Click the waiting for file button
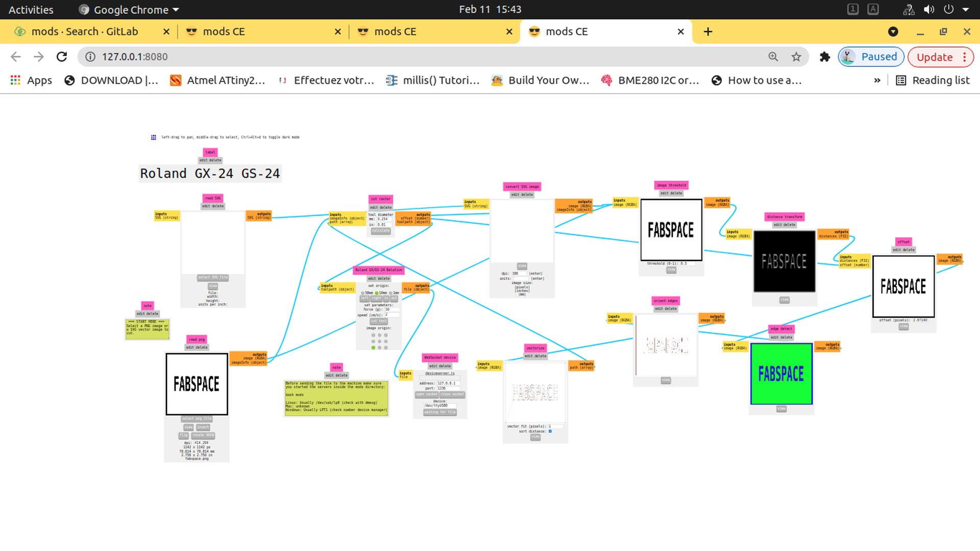Viewport: 980px width, 551px height. click(440, 412)
